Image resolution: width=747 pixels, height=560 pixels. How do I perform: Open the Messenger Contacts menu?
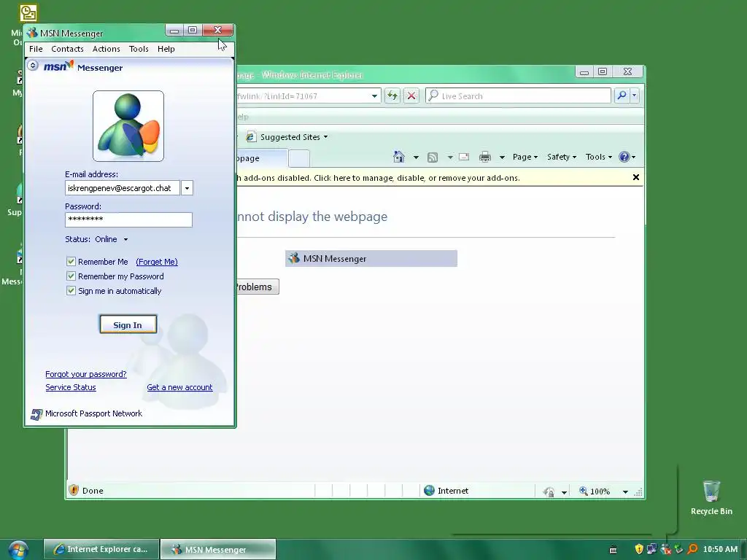pyautogui.click(x=67, y=49)
